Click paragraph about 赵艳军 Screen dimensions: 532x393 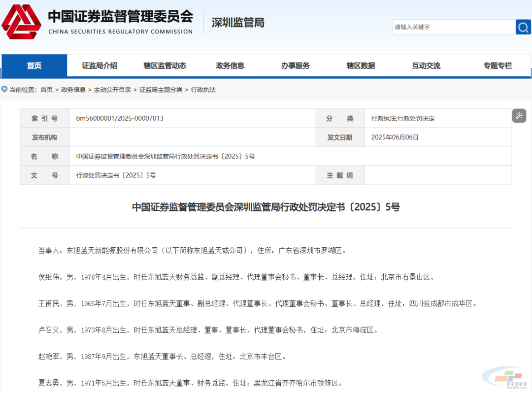click(x=162, y=357)
